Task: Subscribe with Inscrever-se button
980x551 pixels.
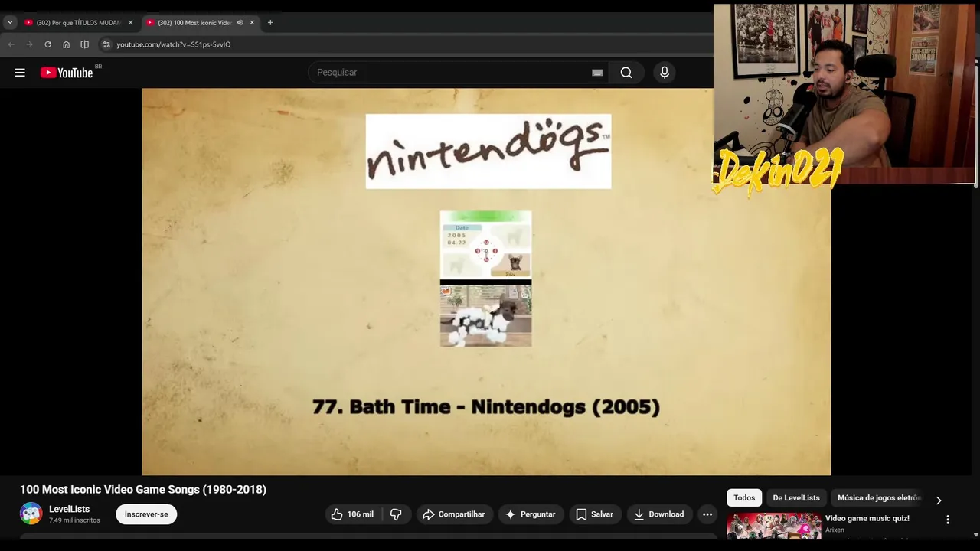Action: coord(146,514)
